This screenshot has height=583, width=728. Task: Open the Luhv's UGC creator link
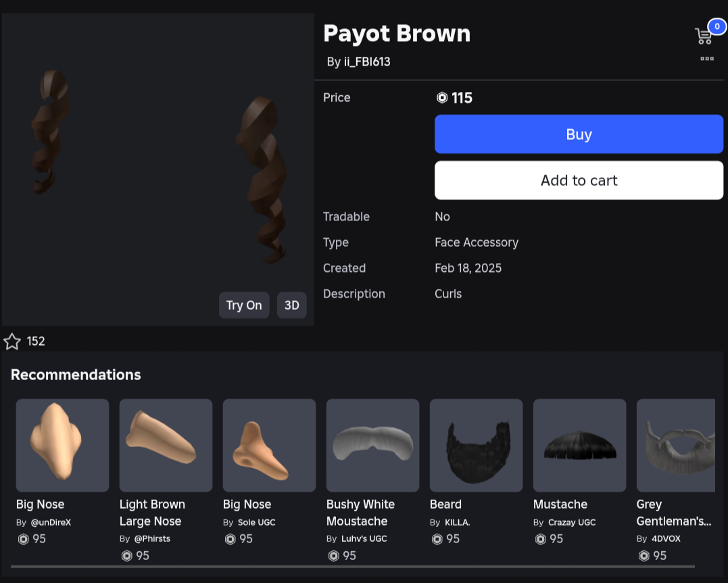coord(364,539)
